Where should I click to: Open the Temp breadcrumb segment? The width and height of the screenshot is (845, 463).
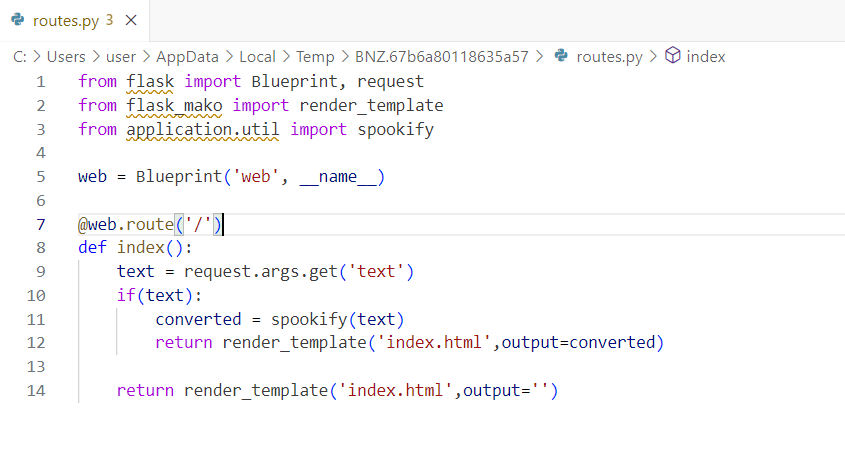tap(315, 57)
